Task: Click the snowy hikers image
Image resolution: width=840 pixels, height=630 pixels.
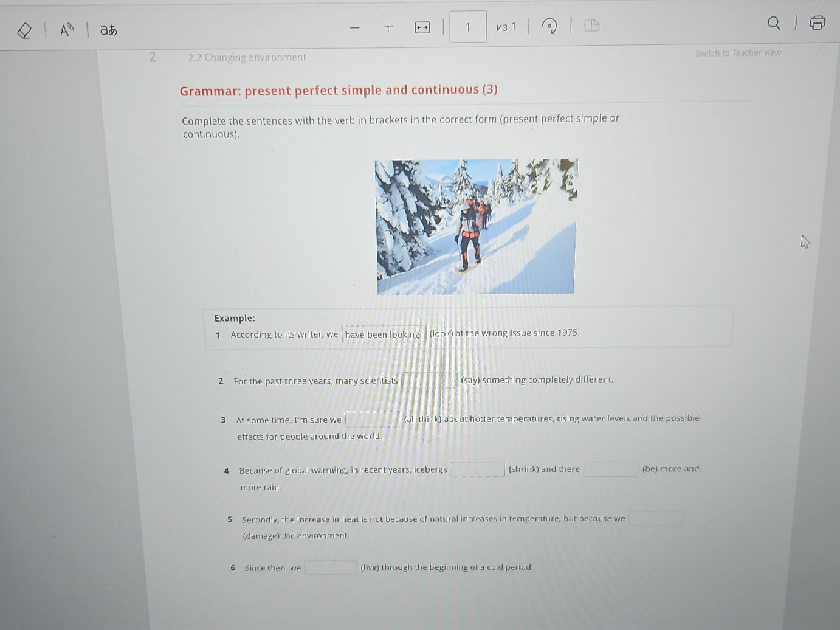Action: click(x=476, y=227)
